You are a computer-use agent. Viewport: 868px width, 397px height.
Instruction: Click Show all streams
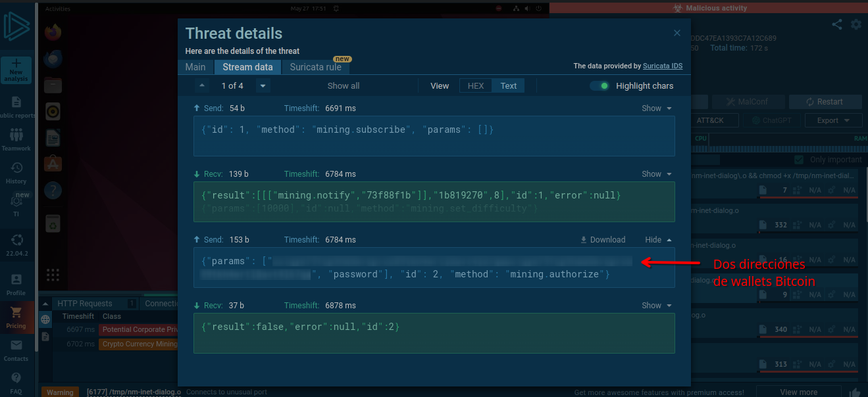pos(344,86)
